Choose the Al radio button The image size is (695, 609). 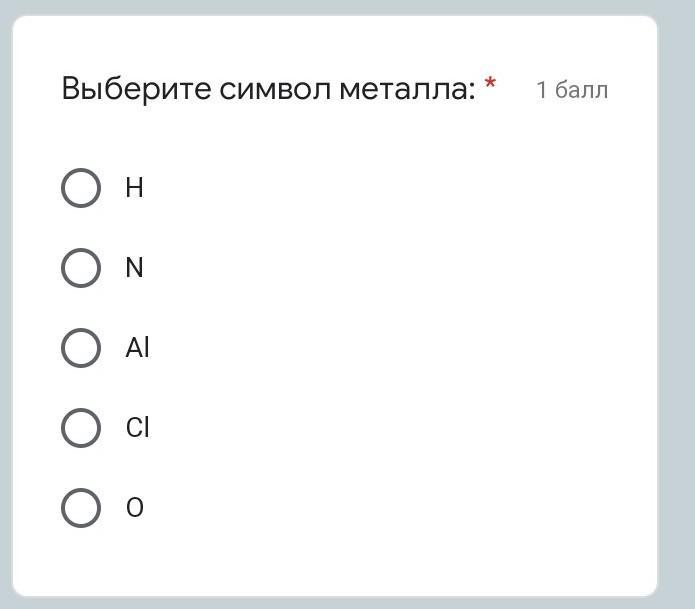tap(81, 348)
